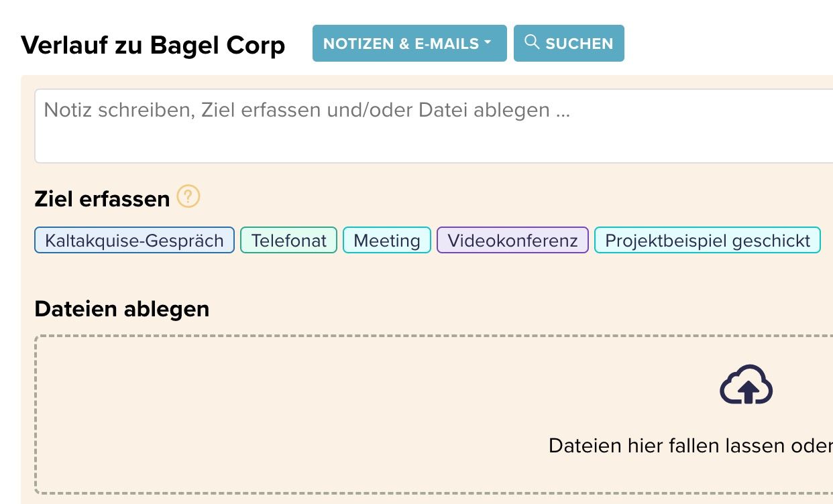Click the Dateien ablegen section label
The image size is (833, 504).
(121, 309)
